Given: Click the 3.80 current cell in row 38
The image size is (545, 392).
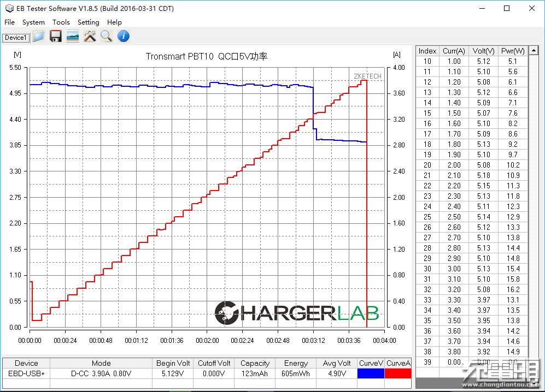Looking at the screenshot, I should [x=454, y=352].
